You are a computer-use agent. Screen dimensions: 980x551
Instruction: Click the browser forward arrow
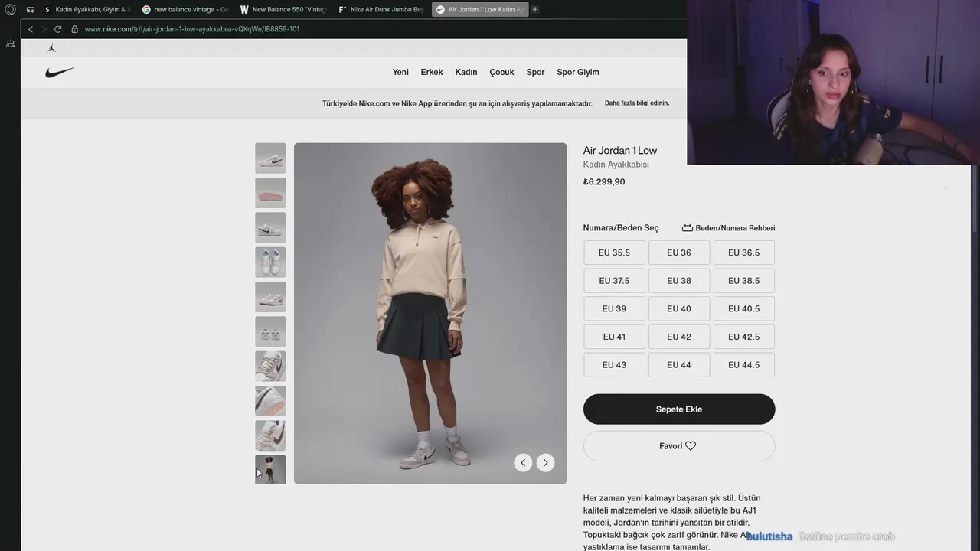(x=44, y=29)
